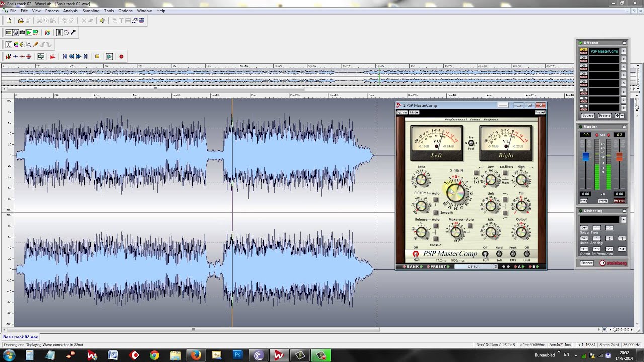Click the Save floppy disk icon

(x=27, y=21)
